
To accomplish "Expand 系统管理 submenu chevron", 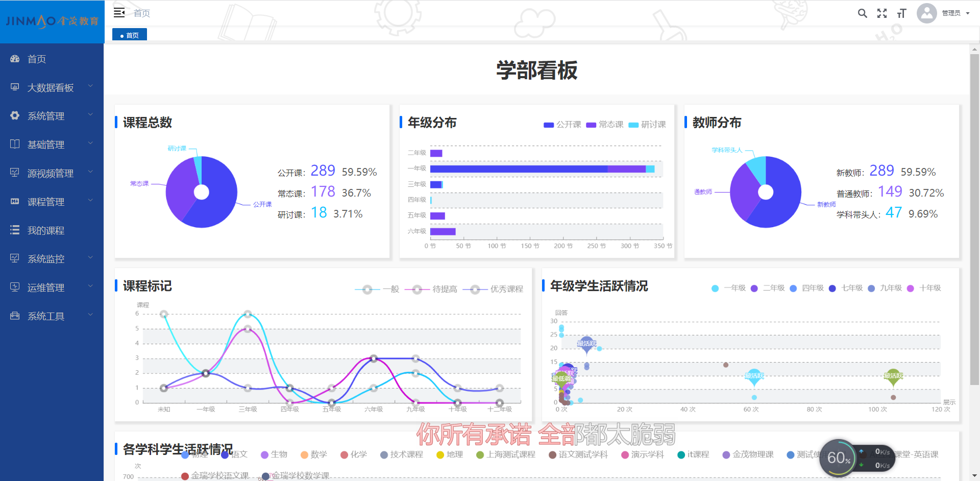I will point(90,115).
